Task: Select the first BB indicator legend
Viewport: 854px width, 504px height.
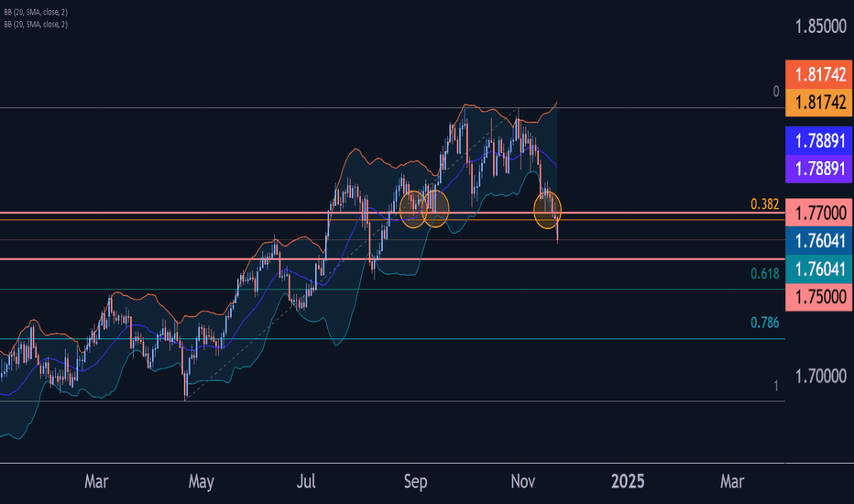Action: click(36, 12)
